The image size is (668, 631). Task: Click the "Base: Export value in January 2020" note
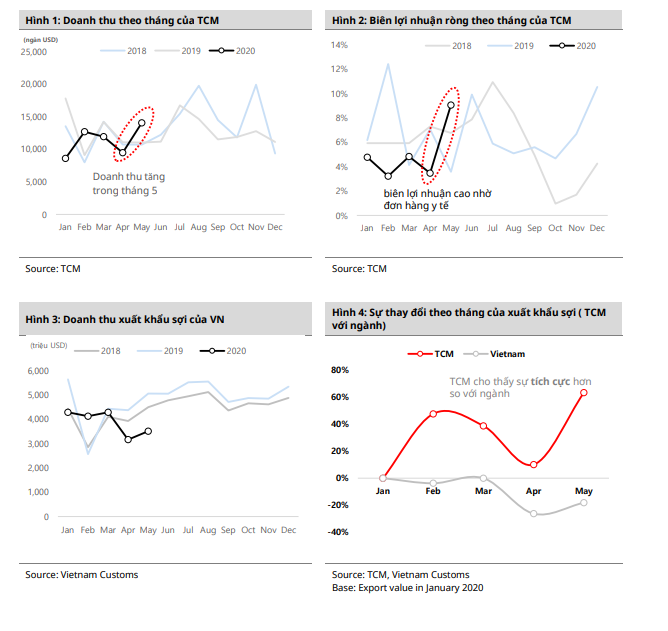point(408,587)
